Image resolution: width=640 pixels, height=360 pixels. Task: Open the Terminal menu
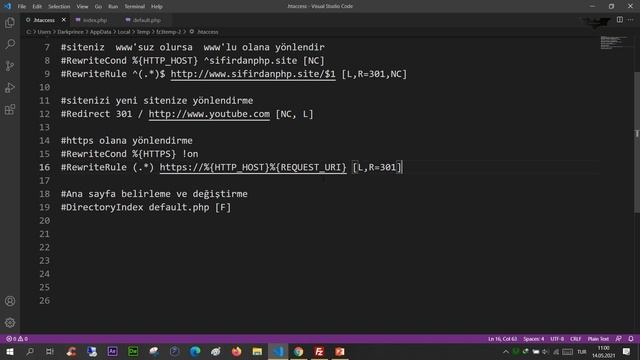(x=135, y=6)
